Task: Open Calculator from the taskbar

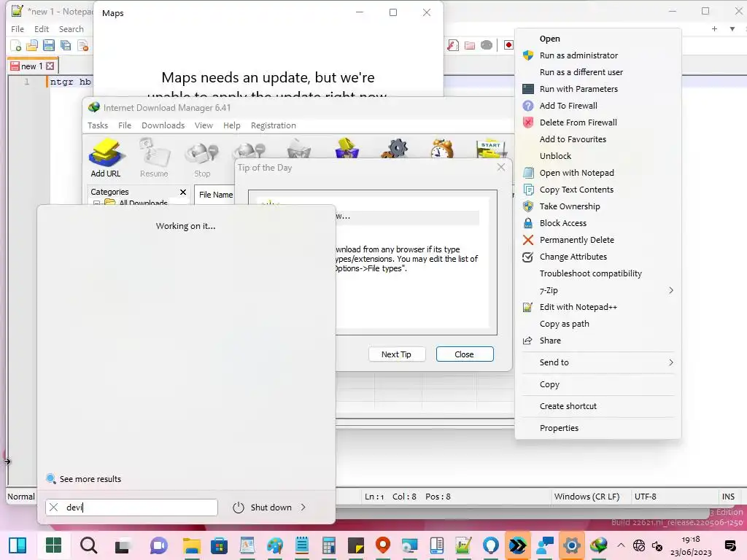Action: [329, 545]
